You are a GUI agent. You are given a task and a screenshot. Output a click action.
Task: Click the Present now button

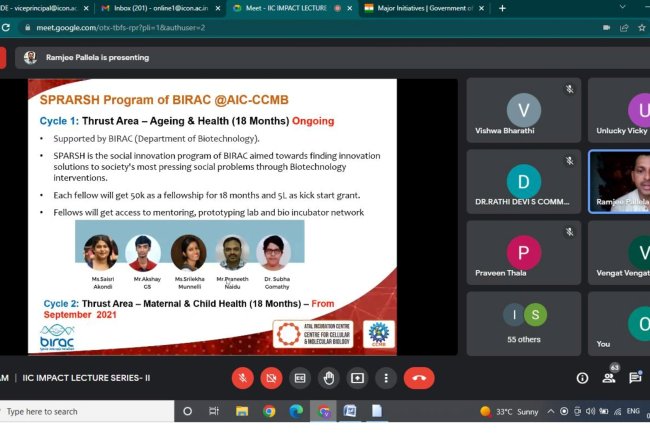coord(357,378)
